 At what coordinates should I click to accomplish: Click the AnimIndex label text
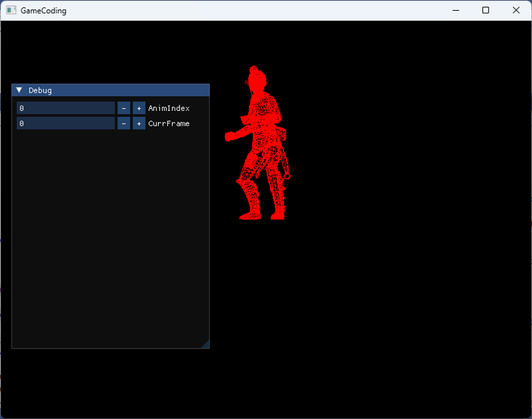169,108
